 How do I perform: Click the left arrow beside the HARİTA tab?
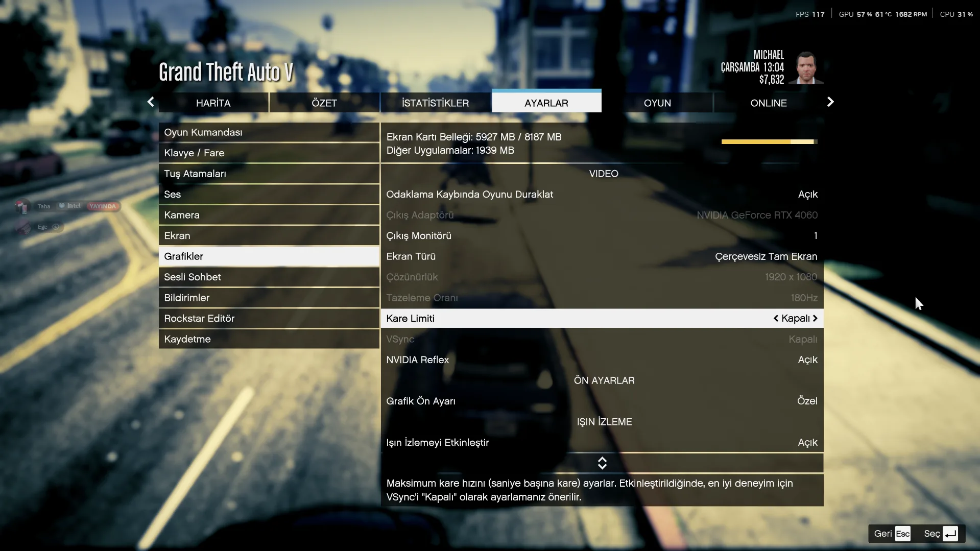coord(151,102)
